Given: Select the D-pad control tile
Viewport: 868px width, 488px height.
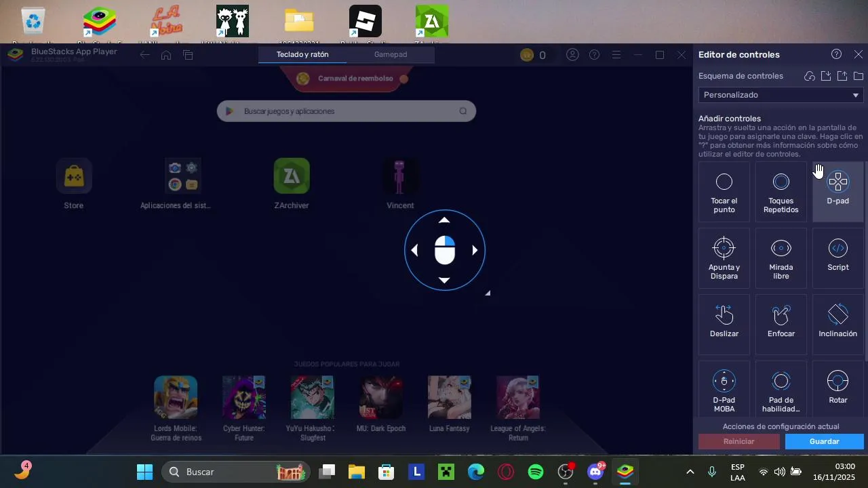Looking at the screenshot, I should 838,192.
